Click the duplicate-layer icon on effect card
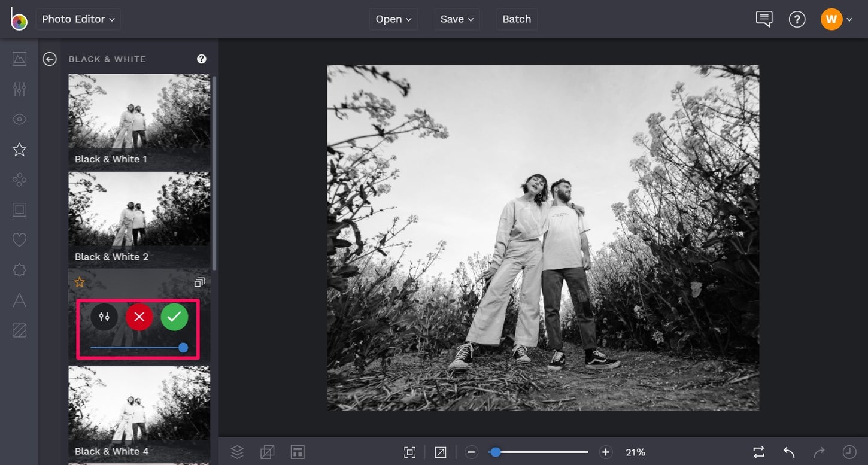 point(199,282)
